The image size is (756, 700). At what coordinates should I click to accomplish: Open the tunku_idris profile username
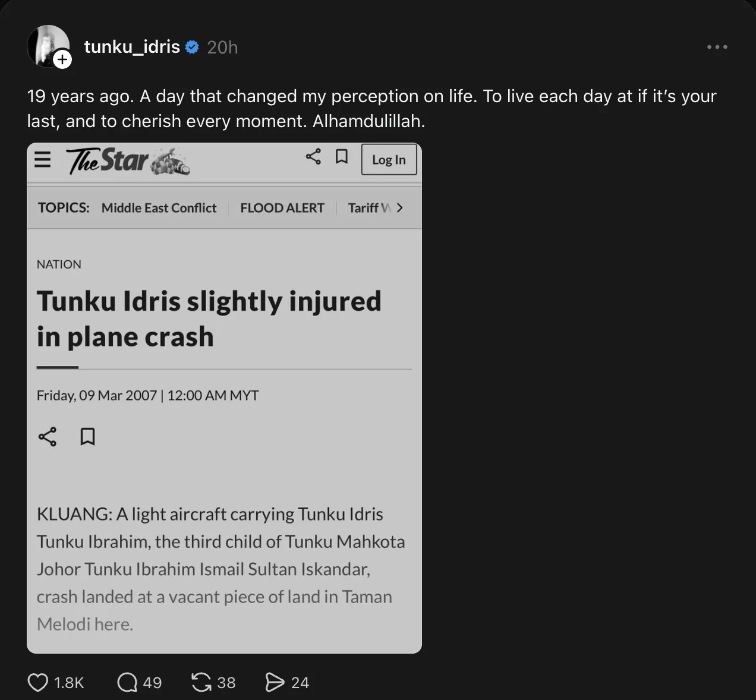click(x=132, y=47)
